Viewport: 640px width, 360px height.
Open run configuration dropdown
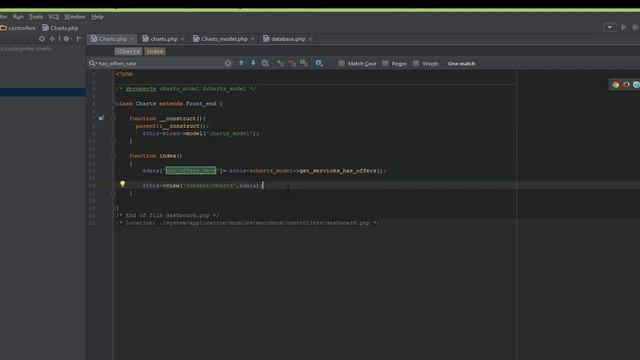pos(610,27)
